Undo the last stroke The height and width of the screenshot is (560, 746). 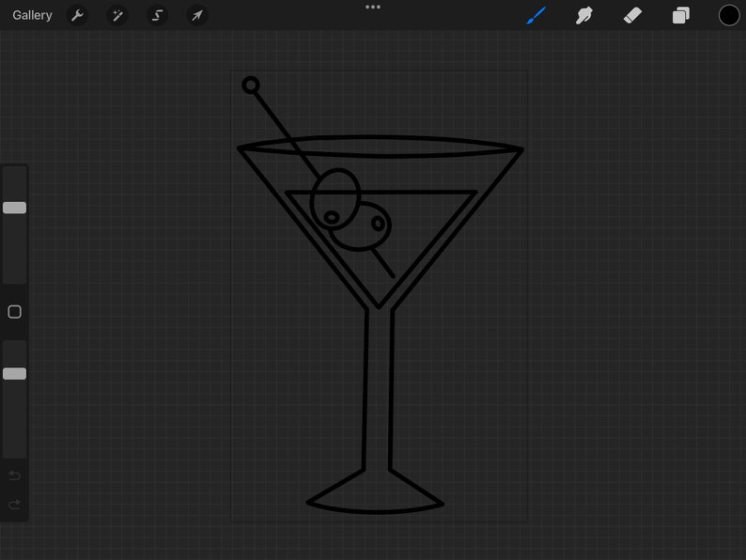[x=15, y=475]
